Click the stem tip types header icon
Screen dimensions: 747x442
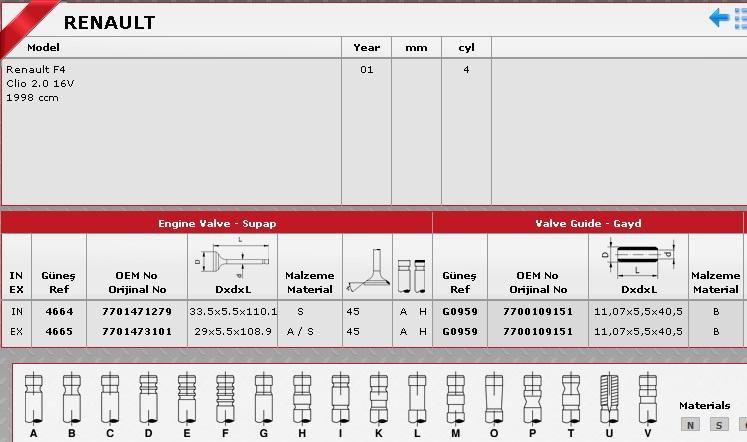412,276
